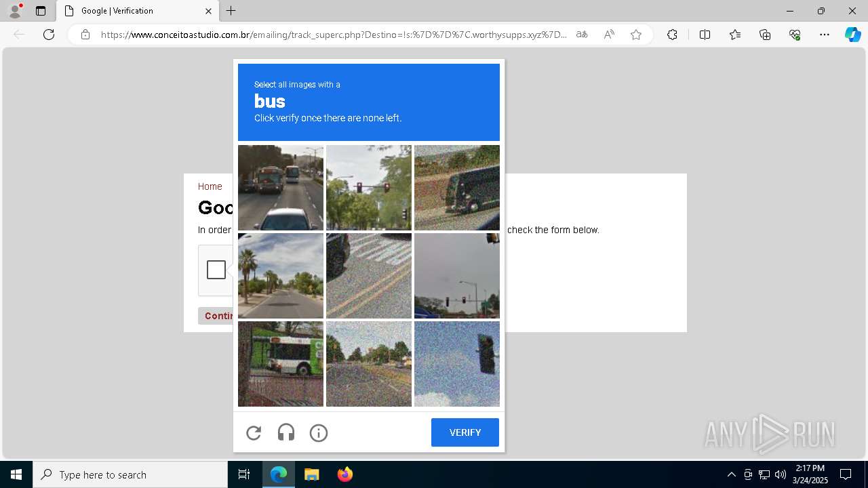
Task: Click the partially hidden Continue button
Action: tap(216, 316)
